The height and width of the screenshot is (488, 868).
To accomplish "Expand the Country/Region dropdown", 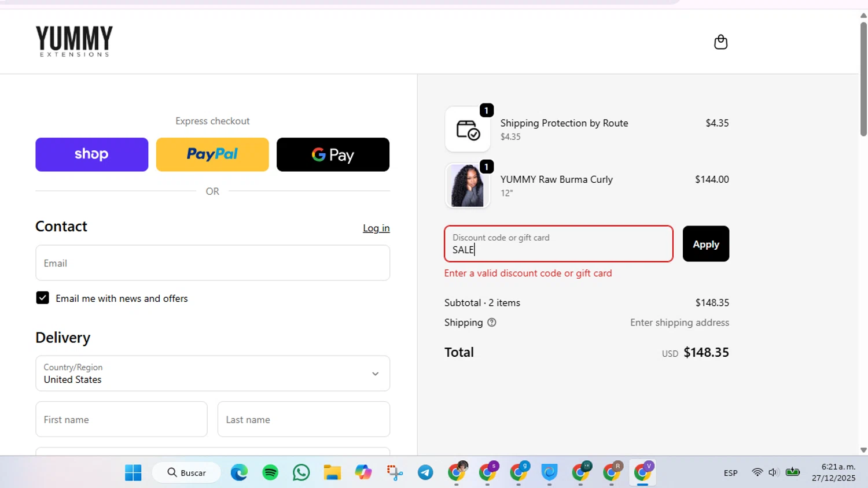I will pyautogui.click(x=212, y=374).
